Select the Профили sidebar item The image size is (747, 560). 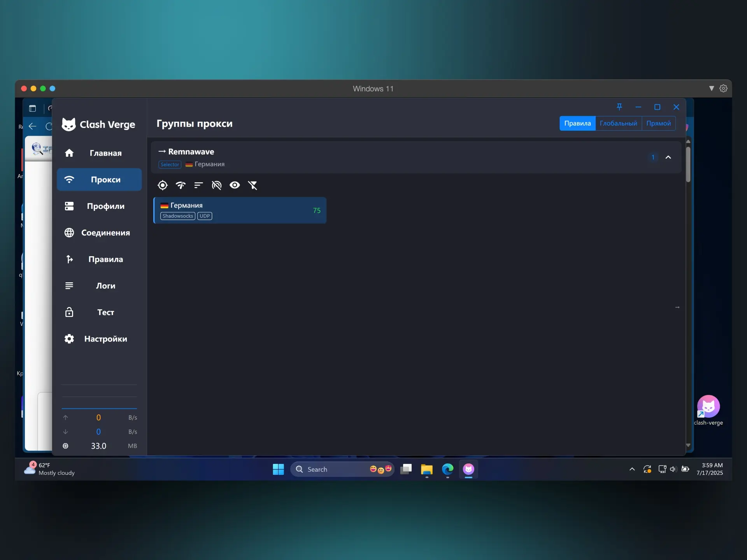[x=99, y=206]
